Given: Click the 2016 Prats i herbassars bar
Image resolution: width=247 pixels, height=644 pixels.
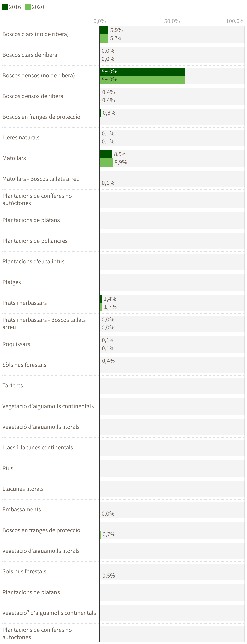Looking at the screenshot, I should pyautogui.click(x=101, y=299).
